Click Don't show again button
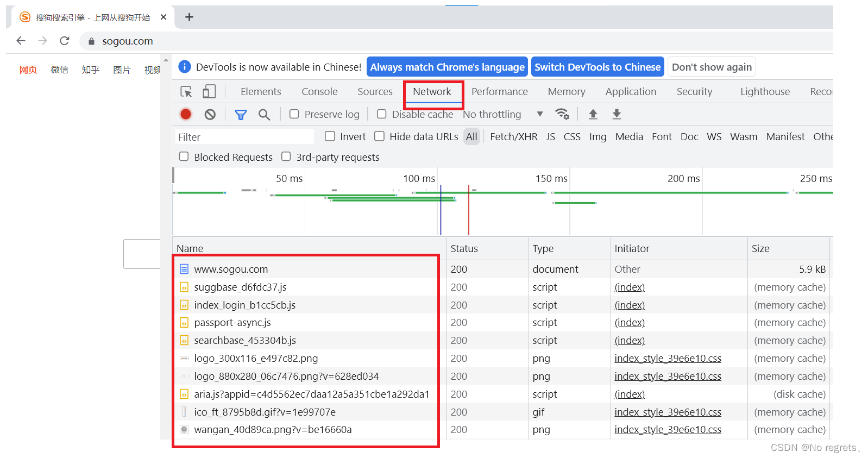The width and height of the screenshot is (868, 458). 712,67
